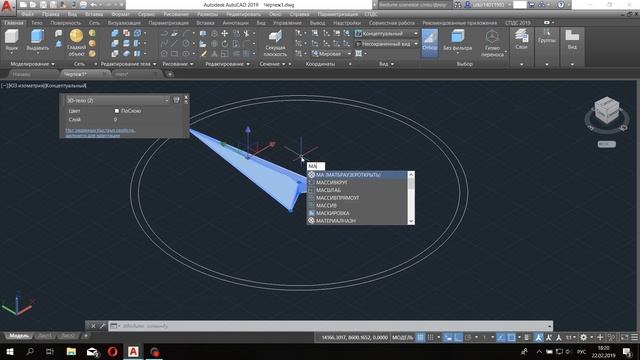Click the Move gizmo (Гизмо переноса) icon
Viewport: 640px width, 360px height.
[x=492, y=37]
